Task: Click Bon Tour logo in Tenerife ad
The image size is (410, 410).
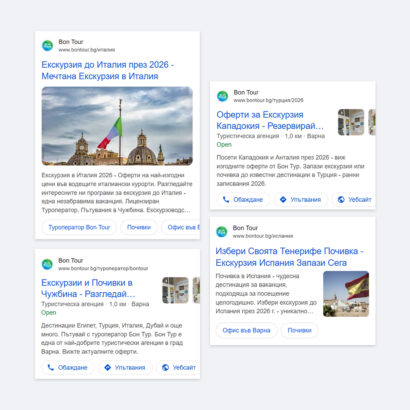Action: tap(222, 232)
